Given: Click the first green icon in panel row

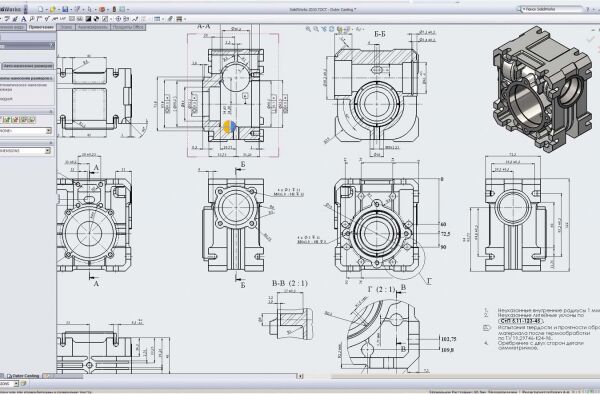Looking at the screenshot, I should pyautogui.click(x=8, y=120).
